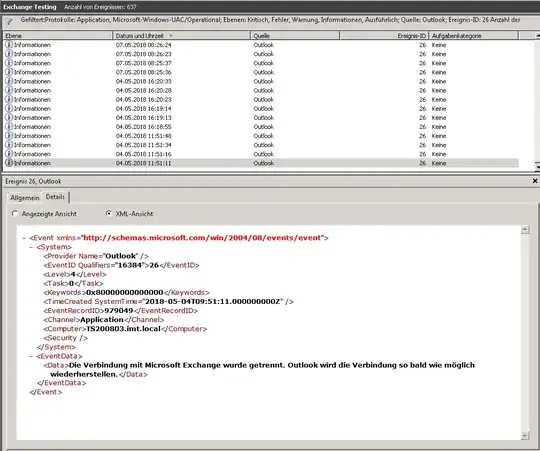Sort by Datum und Uhrzeit column header
Image resolution: width=540 pixels, height=451 pixels.
[181, 35]
